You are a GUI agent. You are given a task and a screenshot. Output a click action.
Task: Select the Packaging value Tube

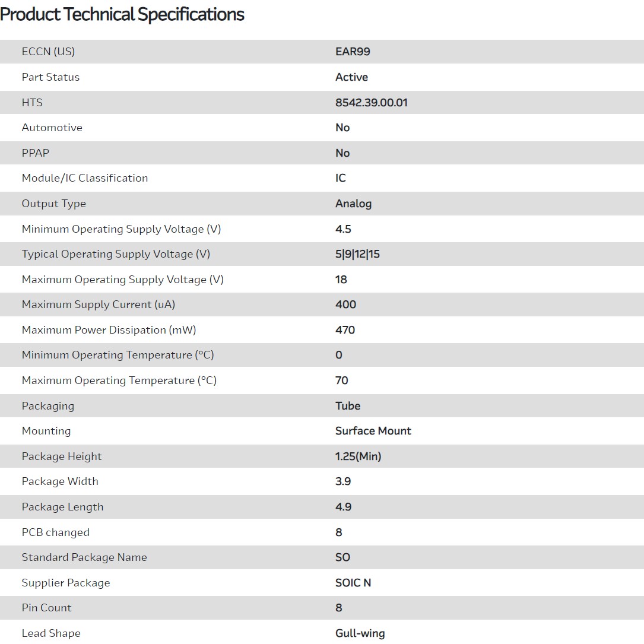point(348,406)
